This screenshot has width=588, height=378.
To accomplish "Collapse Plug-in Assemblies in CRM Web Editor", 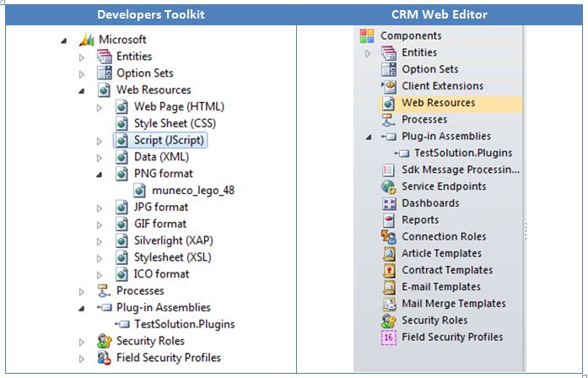I will (368, 137).
